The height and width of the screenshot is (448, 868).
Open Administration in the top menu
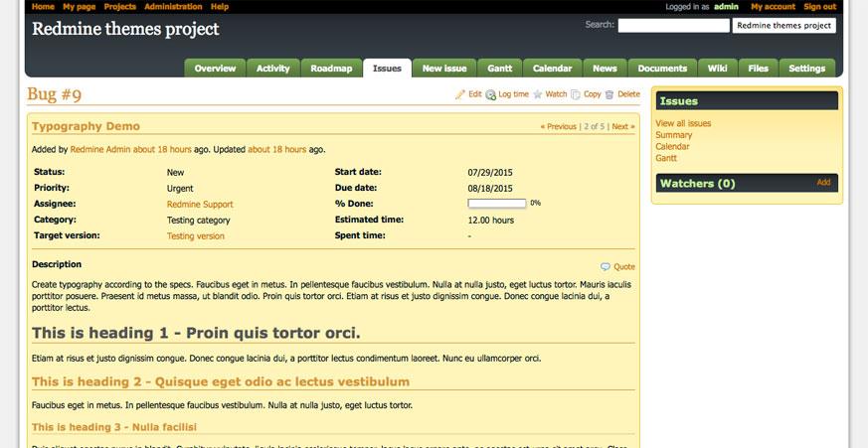pyautogui.click(x=173, y=7)
